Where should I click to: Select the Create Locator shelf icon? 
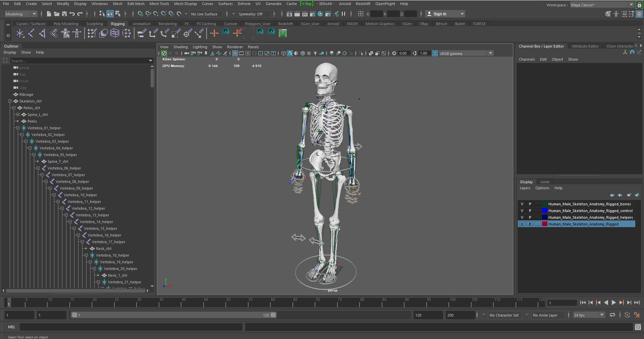(20, 33)
